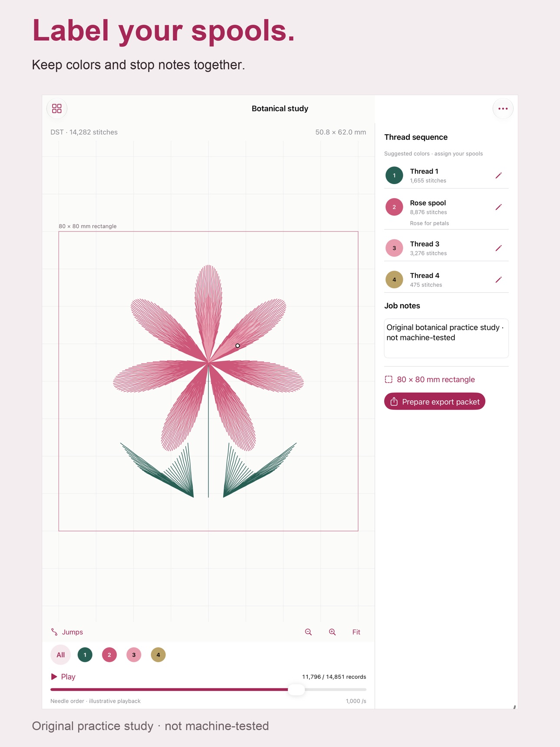The image size is (560, 747).
Task: Click the needle position marker on petal
Action: (x=237, y=346)
